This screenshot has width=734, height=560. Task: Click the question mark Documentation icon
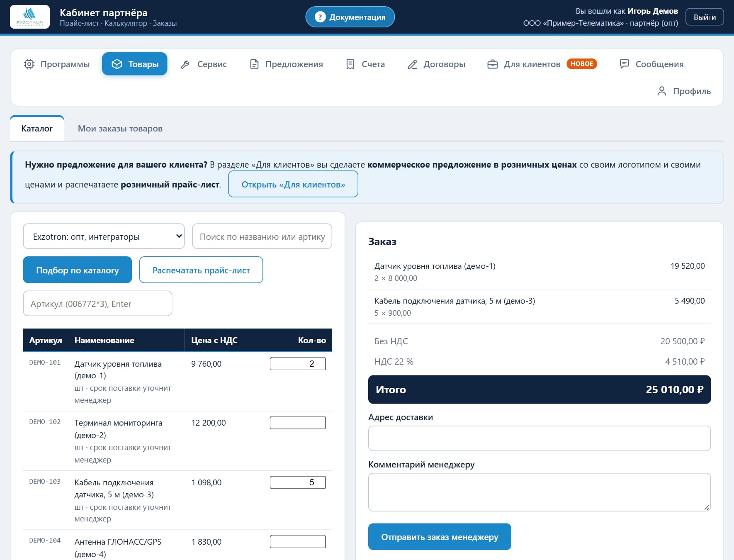[x=320, y=17]
